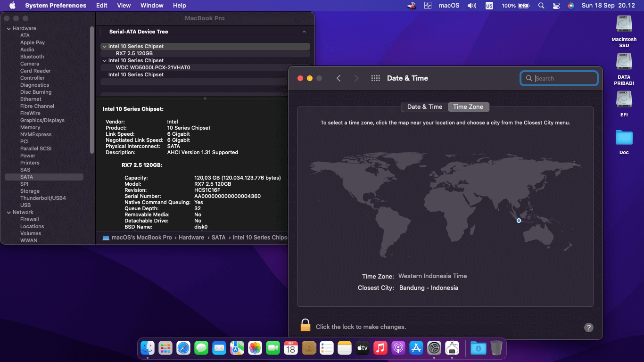
Task: Collapse the Serial-ATA Device Tree header
Action: [305, 32]
